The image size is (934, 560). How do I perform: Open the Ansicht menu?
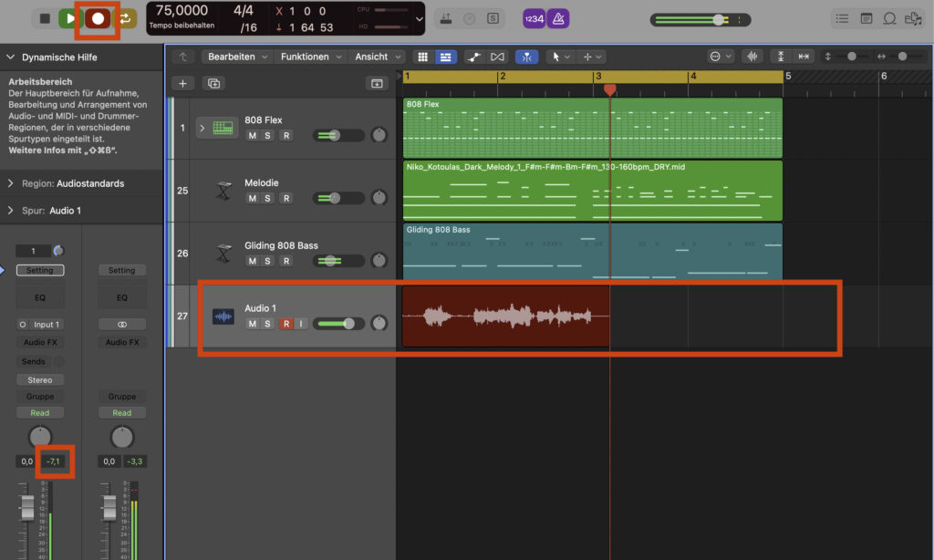pos(378,57)
